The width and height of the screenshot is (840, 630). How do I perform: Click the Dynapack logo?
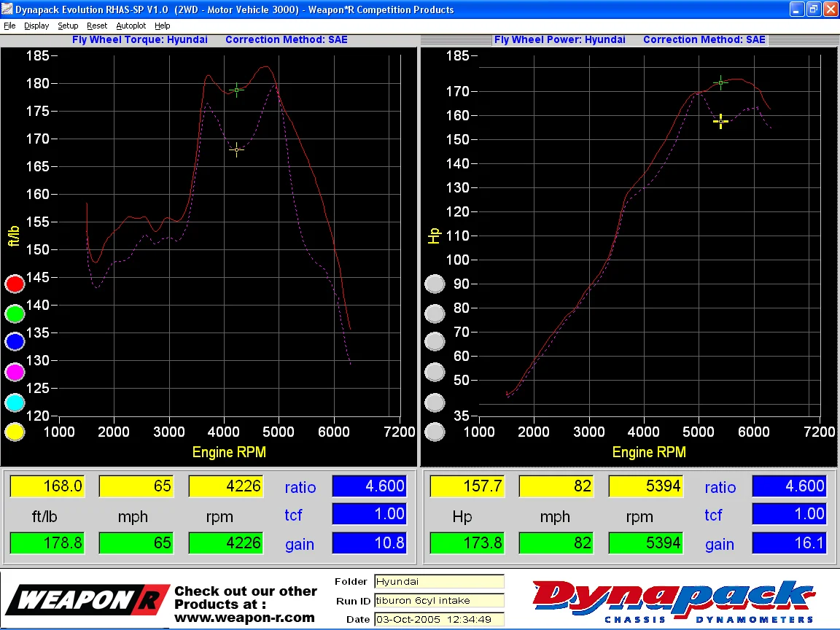674,601
